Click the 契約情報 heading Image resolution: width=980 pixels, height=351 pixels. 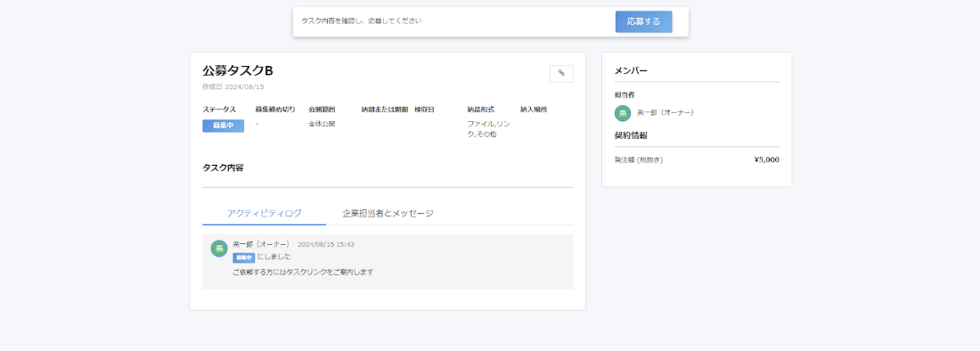coord(631,135)
